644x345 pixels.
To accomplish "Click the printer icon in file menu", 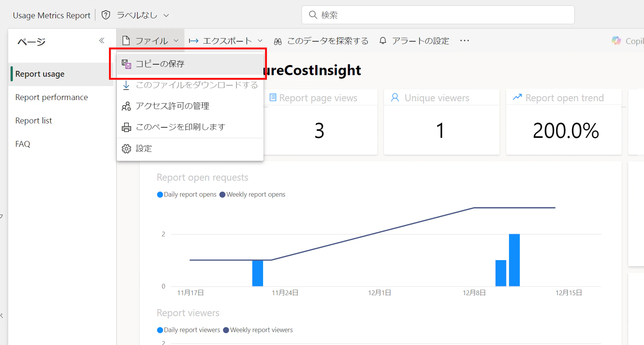I will [126, 127].
